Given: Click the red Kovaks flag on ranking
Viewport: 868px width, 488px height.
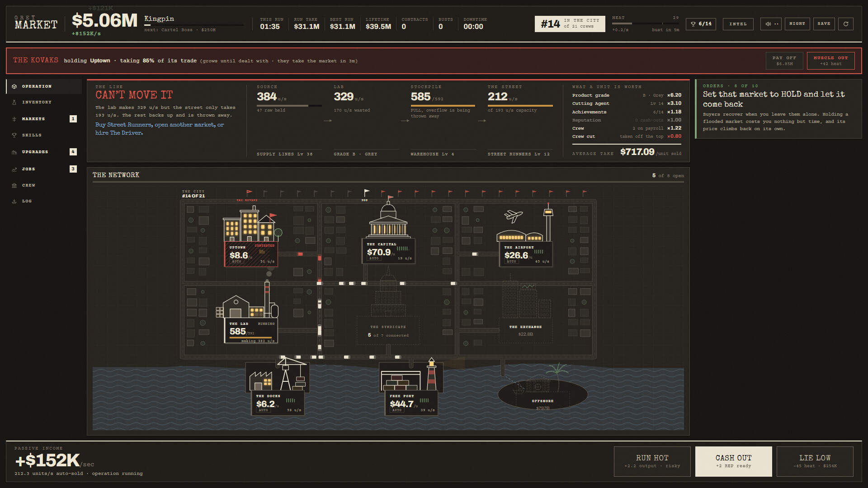Looking at the screenshot, I should click(249, 193).
